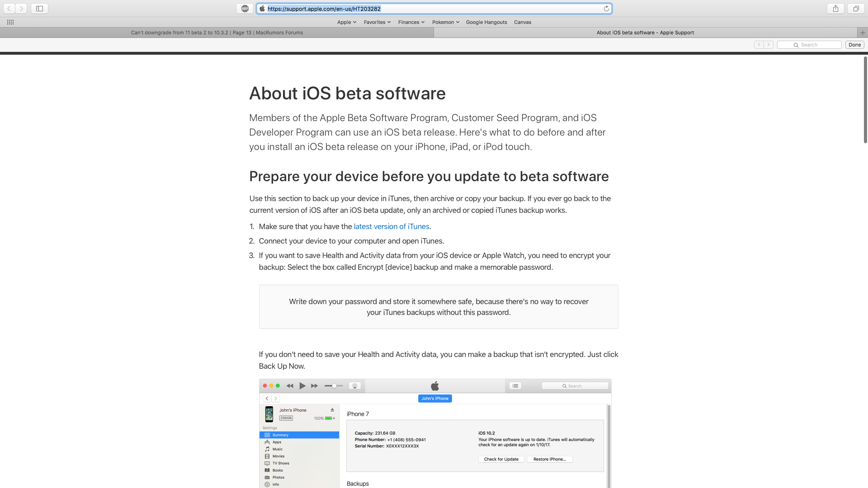Open the Share sheet icon
Viewport: 868px width, 488px height.
coord(835,9)
